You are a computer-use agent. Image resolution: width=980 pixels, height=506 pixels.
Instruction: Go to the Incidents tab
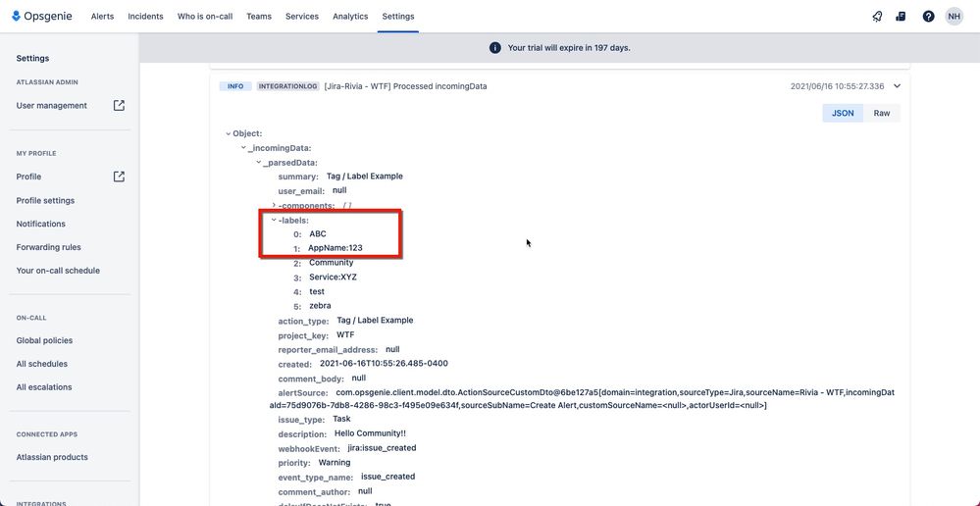click(145, 17)
